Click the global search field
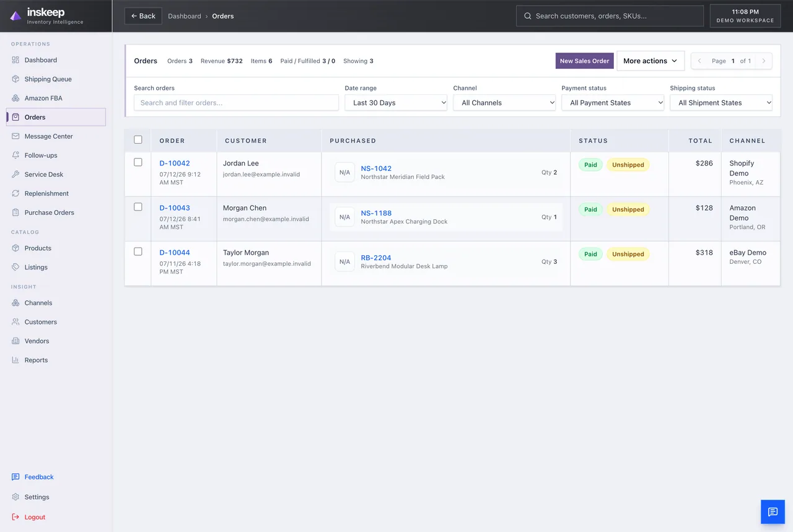Viewport: 793px width, 532px height. [x=610, y=16]
